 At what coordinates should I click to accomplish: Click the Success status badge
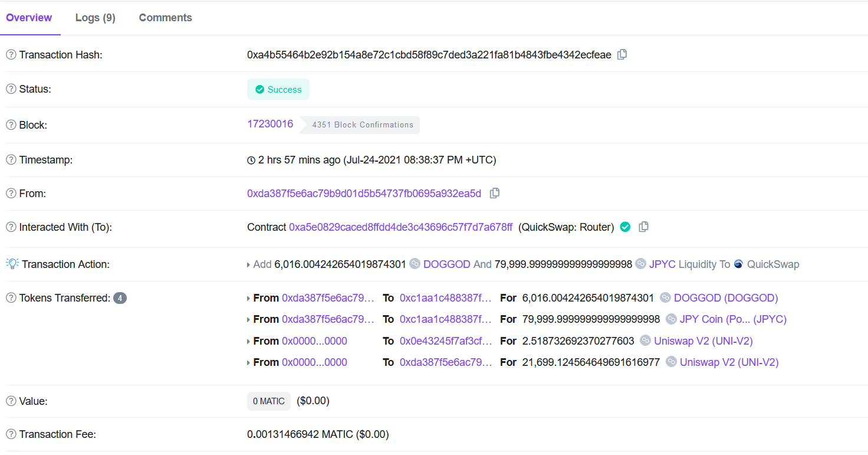click(278, 89)
